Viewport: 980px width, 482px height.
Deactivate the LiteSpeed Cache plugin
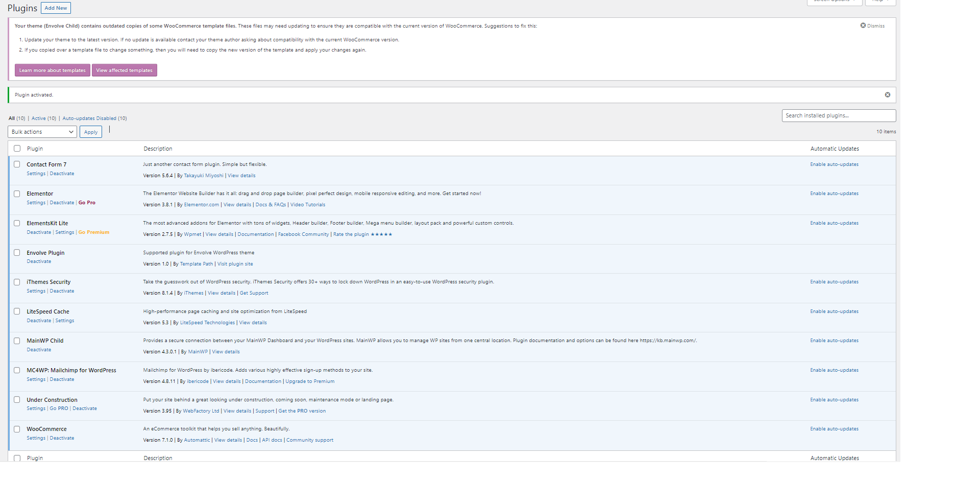[39, 321]
